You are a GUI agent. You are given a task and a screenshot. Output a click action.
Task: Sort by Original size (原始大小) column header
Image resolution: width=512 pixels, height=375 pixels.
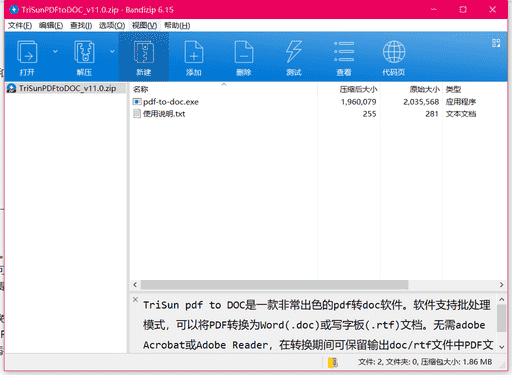coord(425,89)
